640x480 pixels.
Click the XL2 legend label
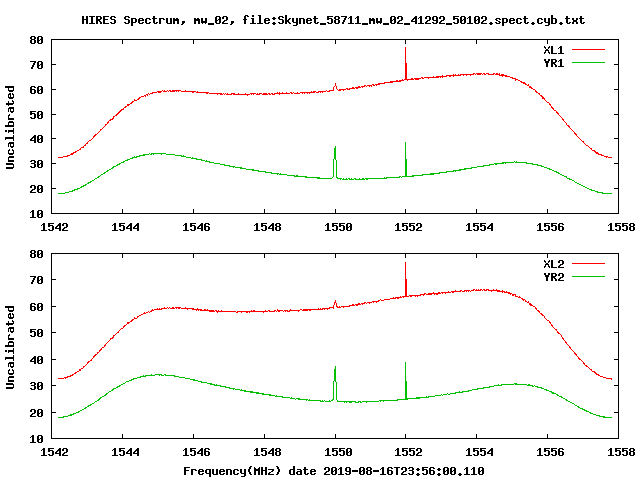(553, 264)
